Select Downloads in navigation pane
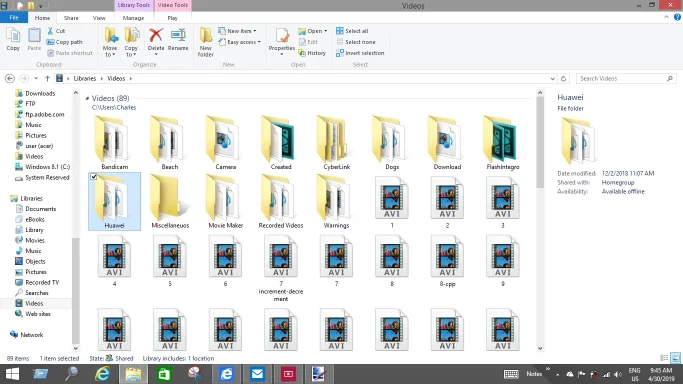Viewport: 683px width, 384px height. click(x=40, y=93)
